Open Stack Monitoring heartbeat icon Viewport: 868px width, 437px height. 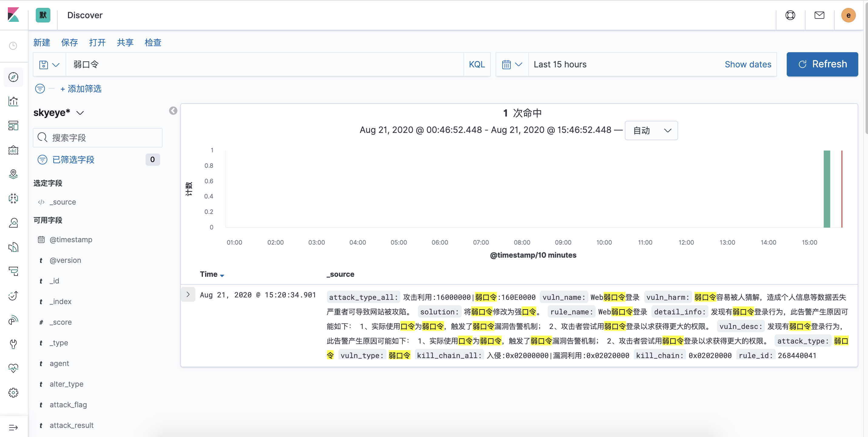point(13,368)
